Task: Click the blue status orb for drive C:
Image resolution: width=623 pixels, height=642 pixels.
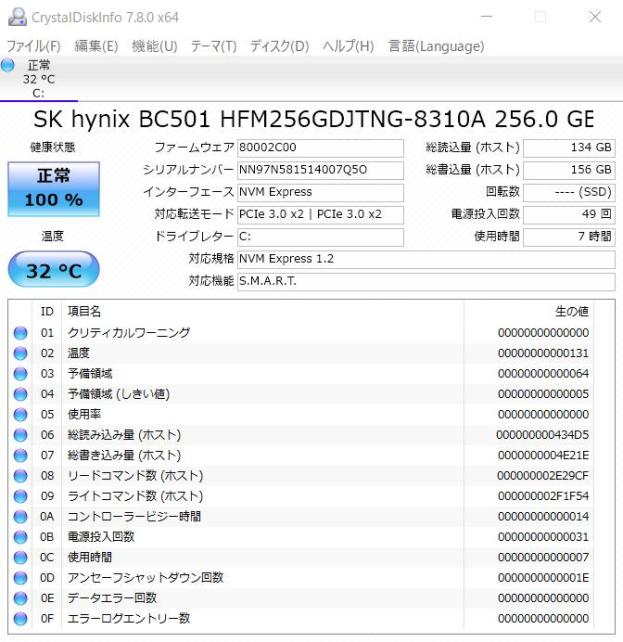Action: pos(8,65)
